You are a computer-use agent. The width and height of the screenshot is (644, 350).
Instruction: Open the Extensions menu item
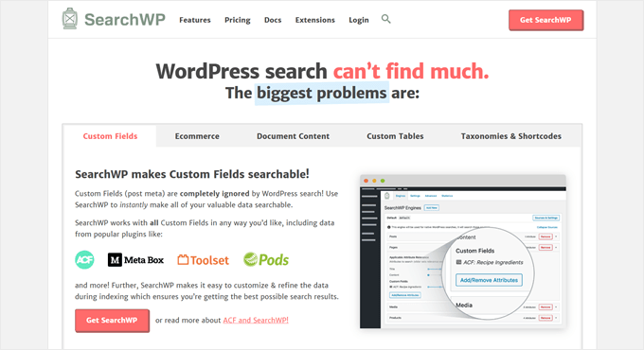(315, 20)
